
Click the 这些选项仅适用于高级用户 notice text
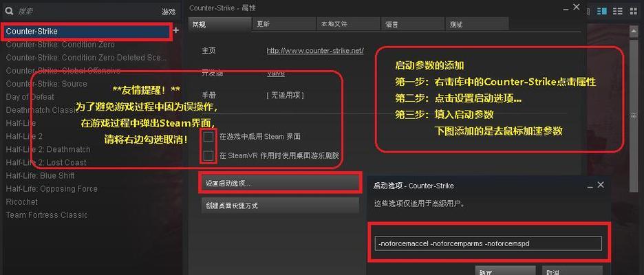click(419, 203)
